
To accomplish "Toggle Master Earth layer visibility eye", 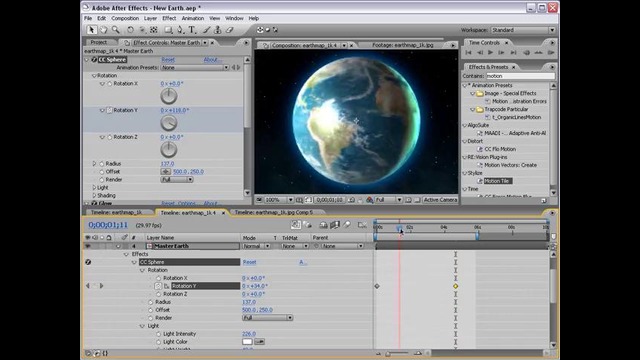I will tap(87, 246).
